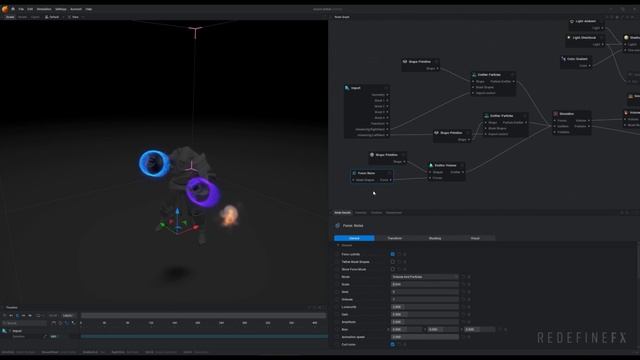The image size is (640, 360).
Task: Open the Account menu
Action: [76, 9]
